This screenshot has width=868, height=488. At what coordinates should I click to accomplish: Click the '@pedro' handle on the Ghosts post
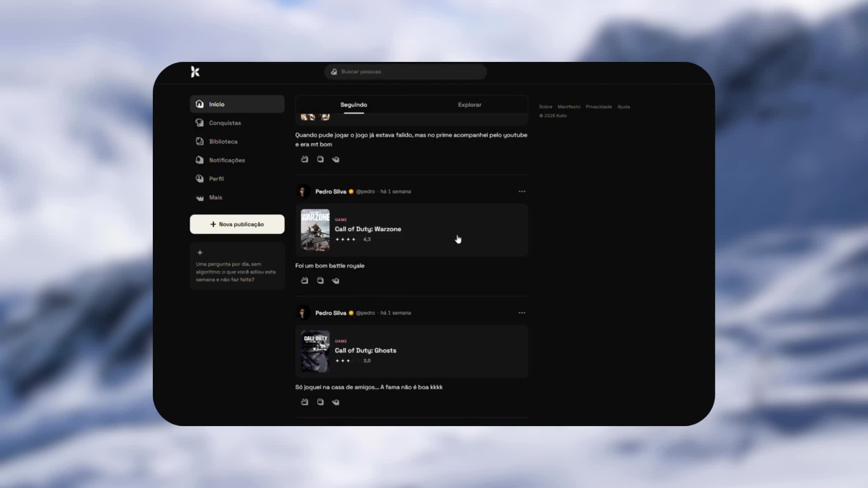click(365, 313)
